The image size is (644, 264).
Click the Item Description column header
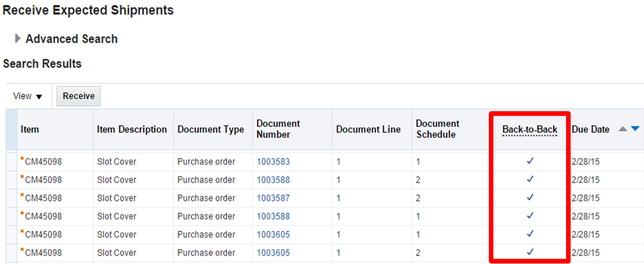pyautogui.click(x=132, y=129)
